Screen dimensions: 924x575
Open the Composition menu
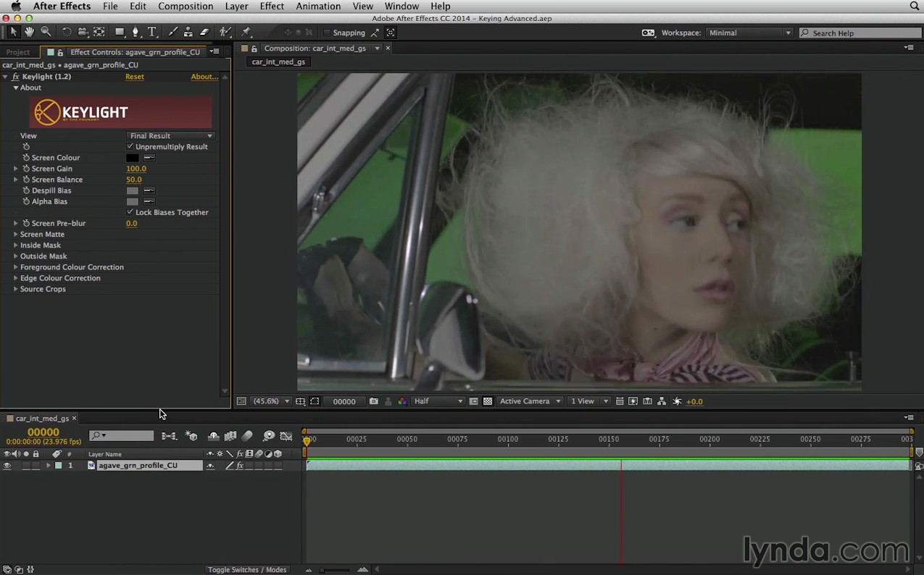(x=186, y=6)
